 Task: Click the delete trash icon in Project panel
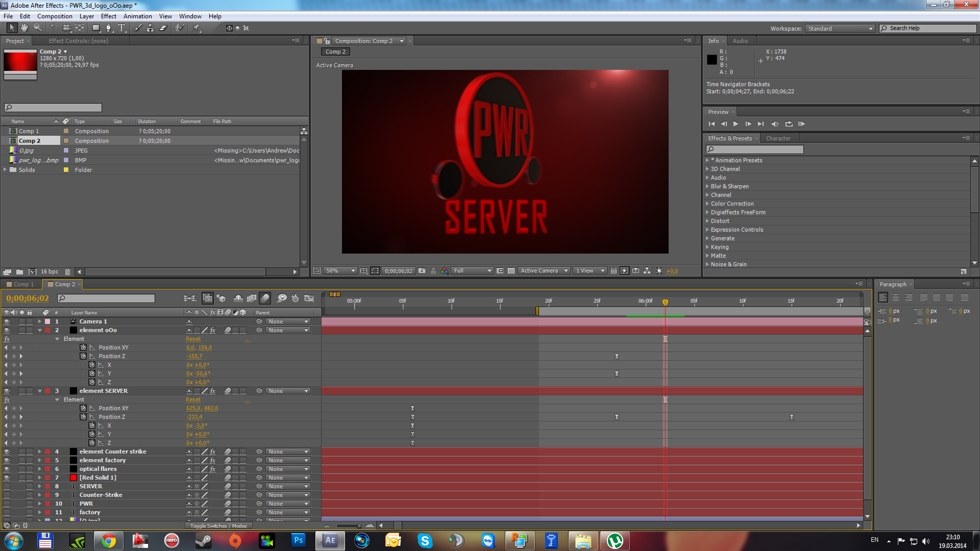[67, 272]
